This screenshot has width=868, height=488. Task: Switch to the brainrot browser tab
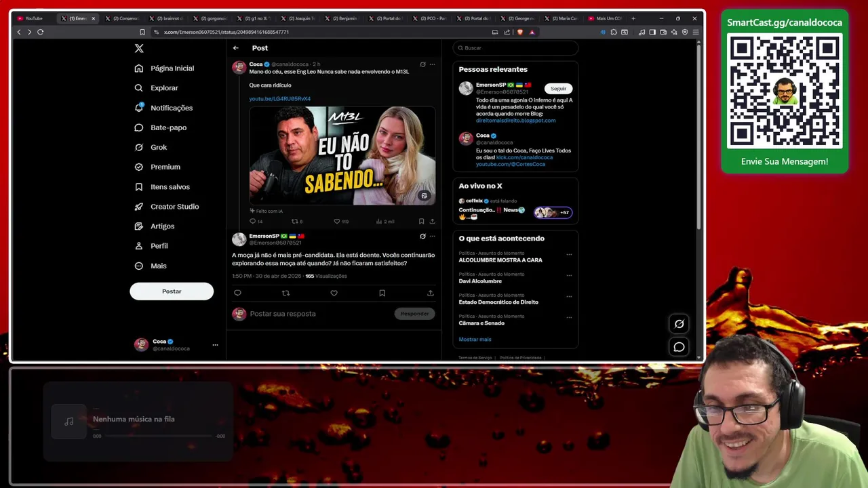(166, 18)
